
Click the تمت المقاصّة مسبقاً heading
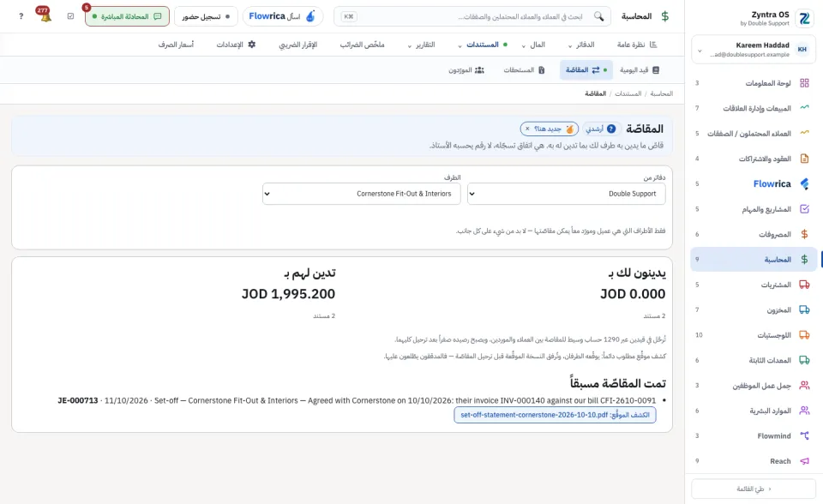(618, 383)
